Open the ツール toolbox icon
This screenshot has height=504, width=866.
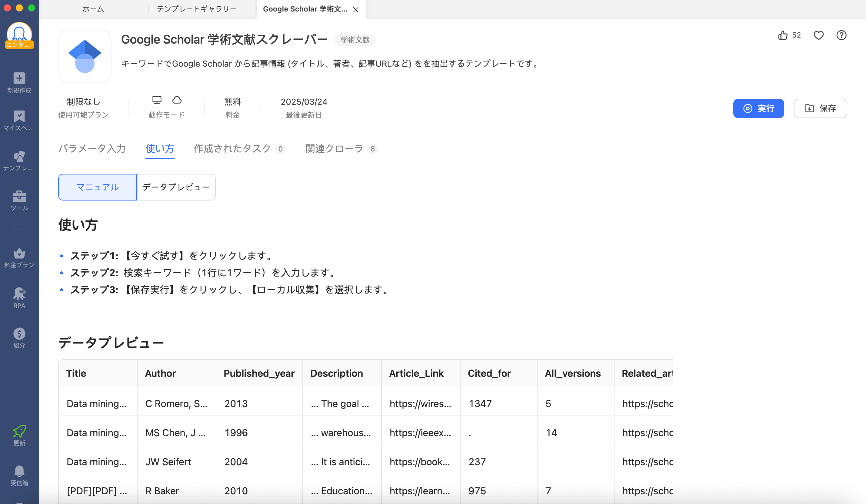pyautogui.click(x=19, y=197)
